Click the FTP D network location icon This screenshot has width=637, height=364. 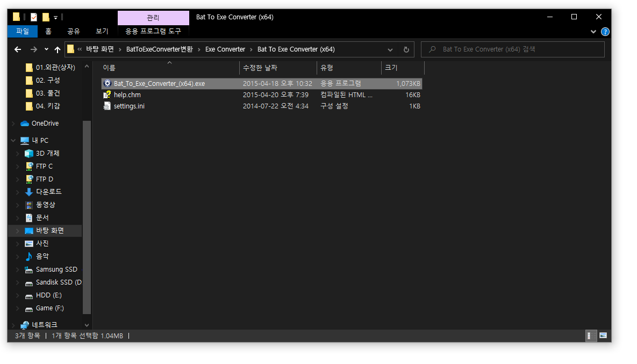coord(29,179)
